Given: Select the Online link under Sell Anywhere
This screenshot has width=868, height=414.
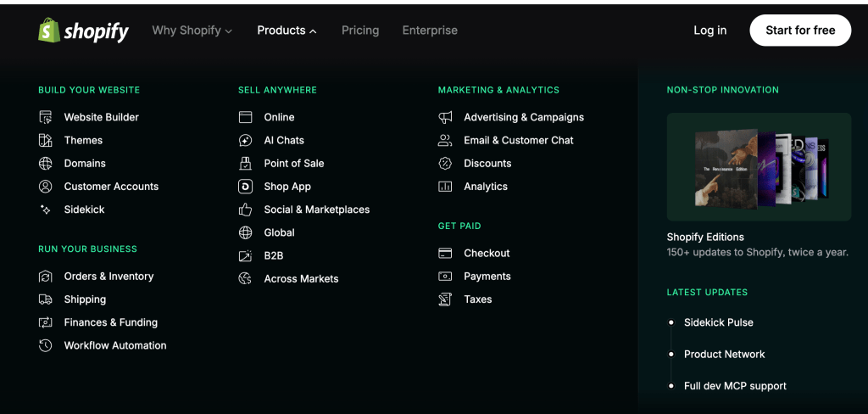Looking at the screenshot, I should (x=279, y=117).
